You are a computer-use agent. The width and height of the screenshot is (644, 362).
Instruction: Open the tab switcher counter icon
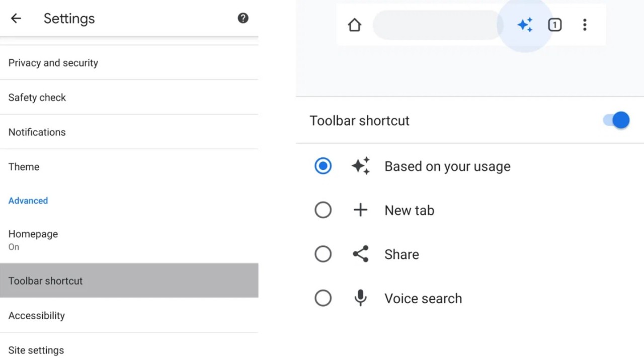(x=554, y=25)
